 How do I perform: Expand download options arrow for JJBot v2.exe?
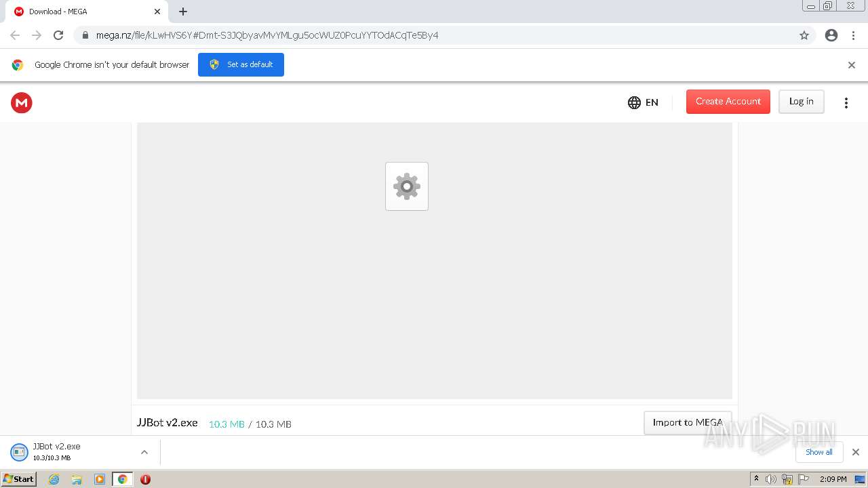click(144, 452)
